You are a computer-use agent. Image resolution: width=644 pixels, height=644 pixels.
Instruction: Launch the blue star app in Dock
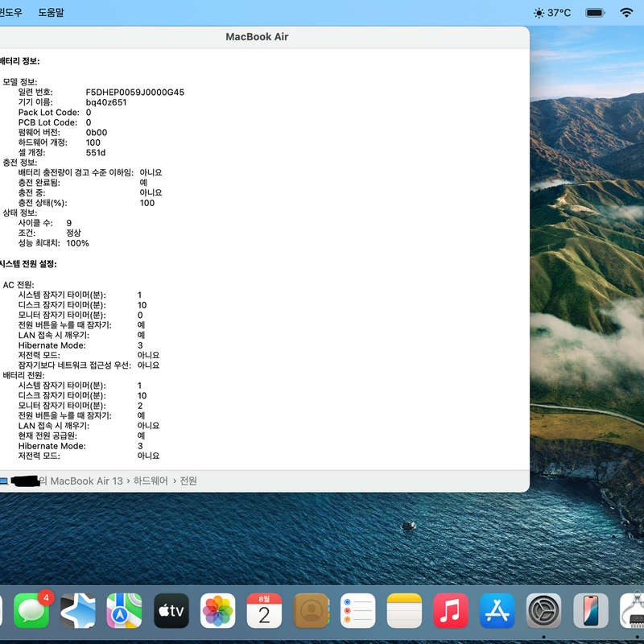click(78, 611)
